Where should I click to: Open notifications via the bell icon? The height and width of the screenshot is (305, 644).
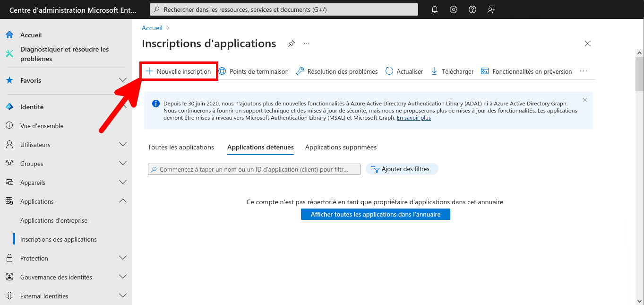tap(434, 9)
